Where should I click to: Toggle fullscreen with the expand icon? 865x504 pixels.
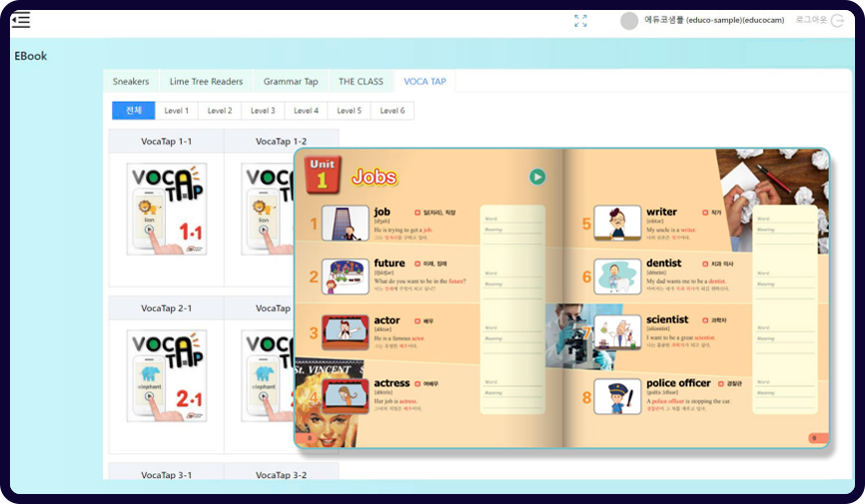(580, 21)
